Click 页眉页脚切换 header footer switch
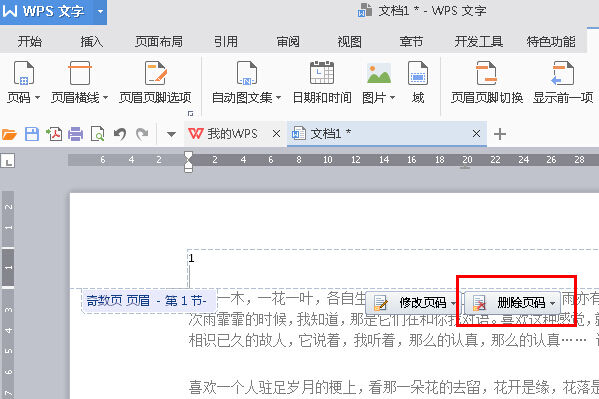This screenshot has height=399, width=599. [x=487, y=82]
